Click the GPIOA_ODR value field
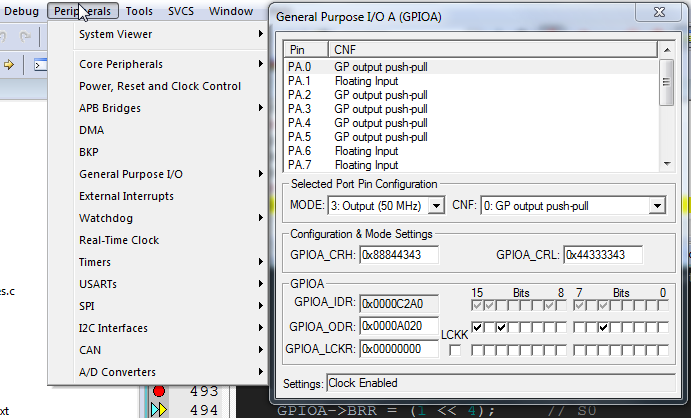Screen dimensions: 691x418 point(400,327)
